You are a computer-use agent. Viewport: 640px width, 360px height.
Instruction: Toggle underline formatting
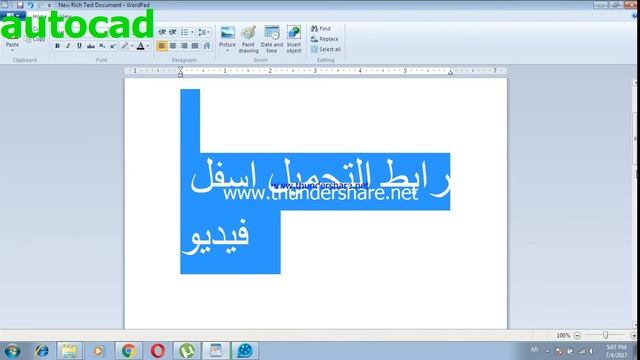(79, 46)
